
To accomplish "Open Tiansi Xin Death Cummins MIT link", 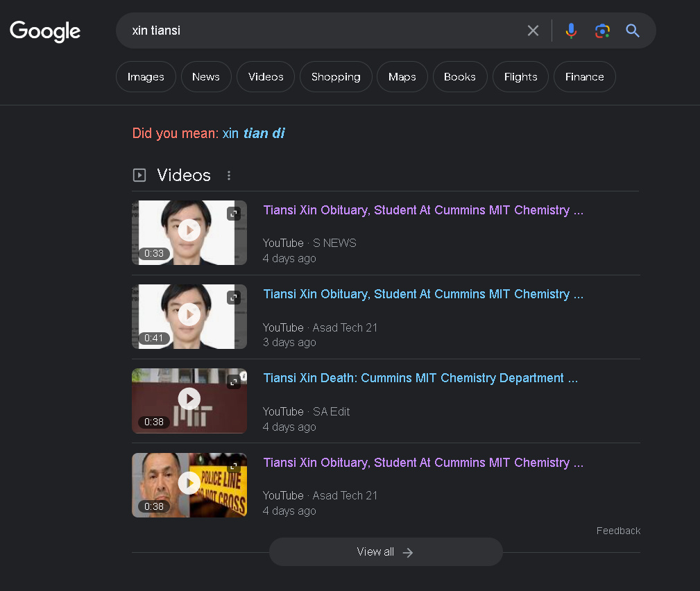I will point(420,378).
